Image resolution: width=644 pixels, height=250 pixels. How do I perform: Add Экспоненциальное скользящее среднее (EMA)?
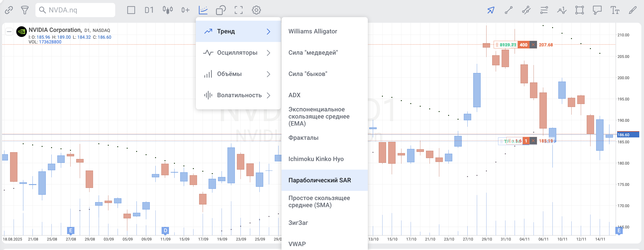click(x=324, y=116)
